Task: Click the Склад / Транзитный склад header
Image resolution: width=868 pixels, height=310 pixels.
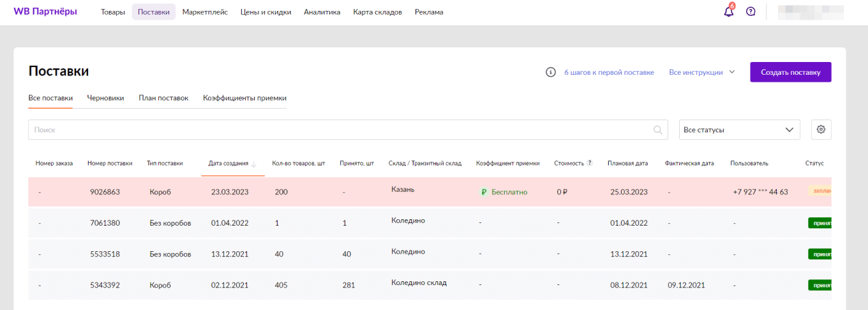Action: pyautogui.click(x=425, y=164)
